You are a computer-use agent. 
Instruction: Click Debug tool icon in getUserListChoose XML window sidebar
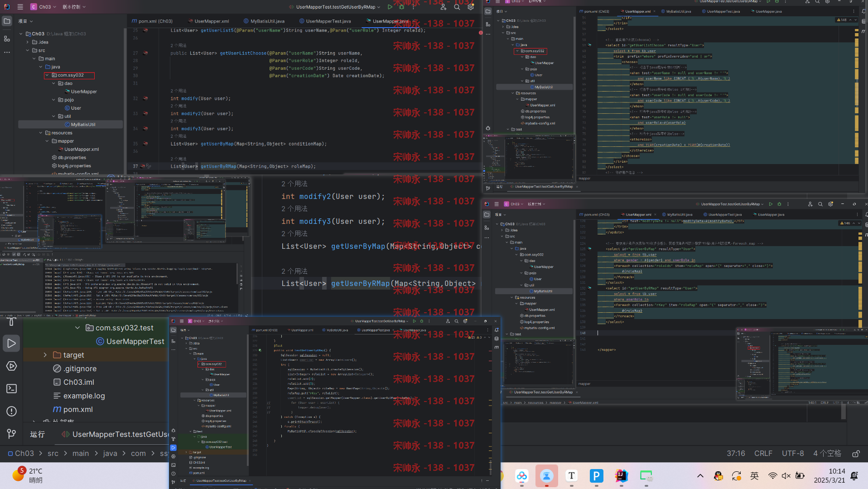(x=488, y=128)
